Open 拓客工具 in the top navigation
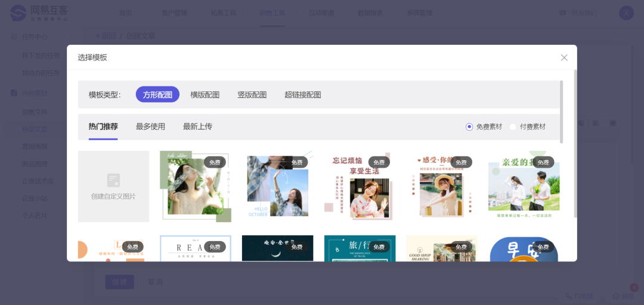Screen dimensions: 644x305 224,13
